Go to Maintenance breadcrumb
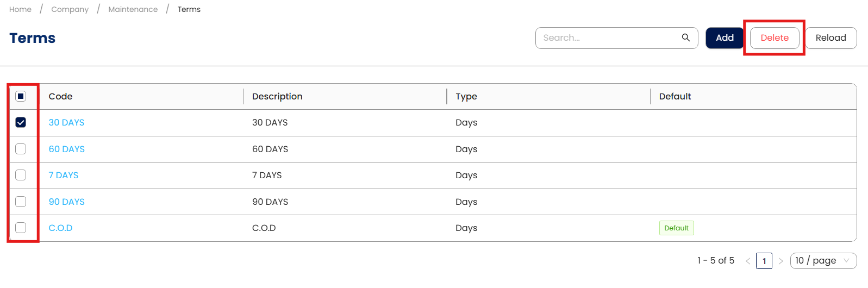The width and height of the screenshot is (868, 288). (133, 9)
